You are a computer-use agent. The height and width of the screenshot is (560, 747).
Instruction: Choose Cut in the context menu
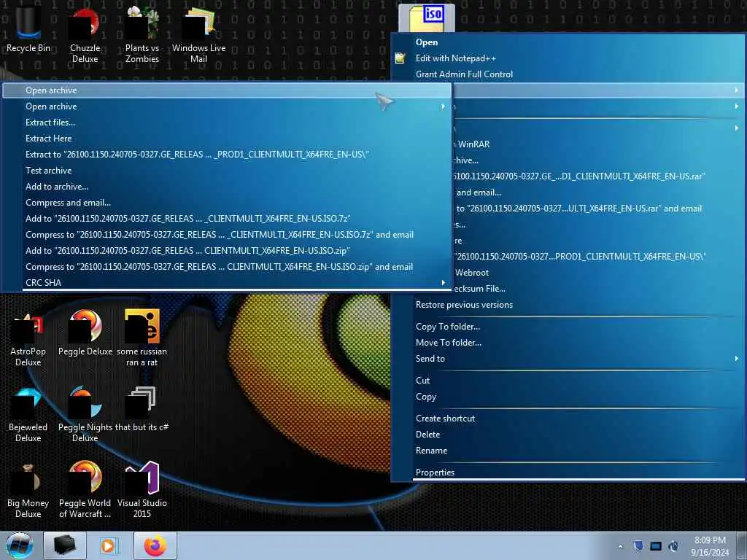click(x=568, y=380)
